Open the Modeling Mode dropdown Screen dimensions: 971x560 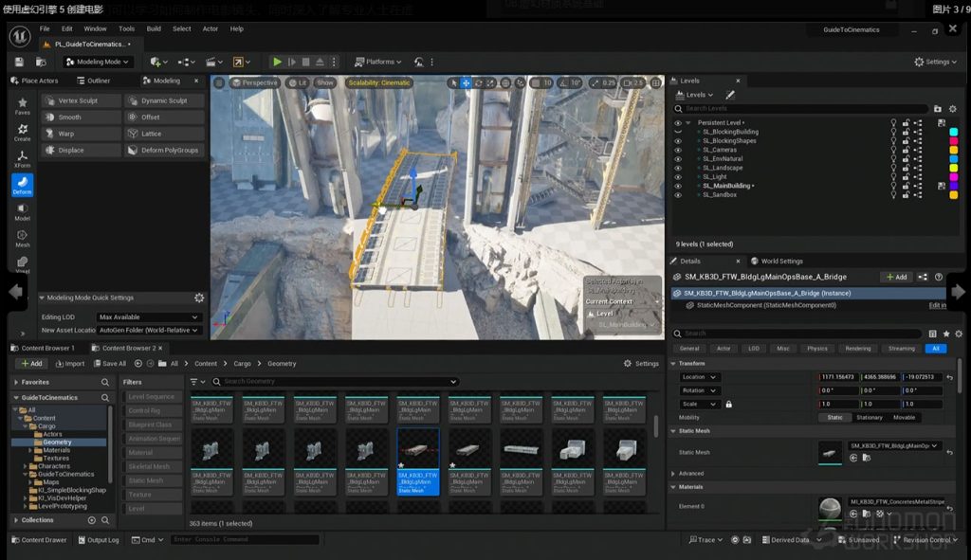(x=98, y=62)
